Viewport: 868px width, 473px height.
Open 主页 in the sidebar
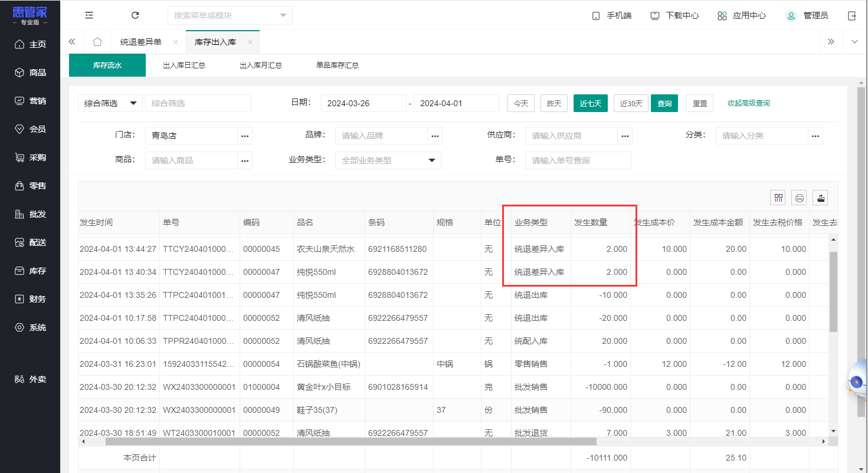pyautogui.click(x=30, y=44)
